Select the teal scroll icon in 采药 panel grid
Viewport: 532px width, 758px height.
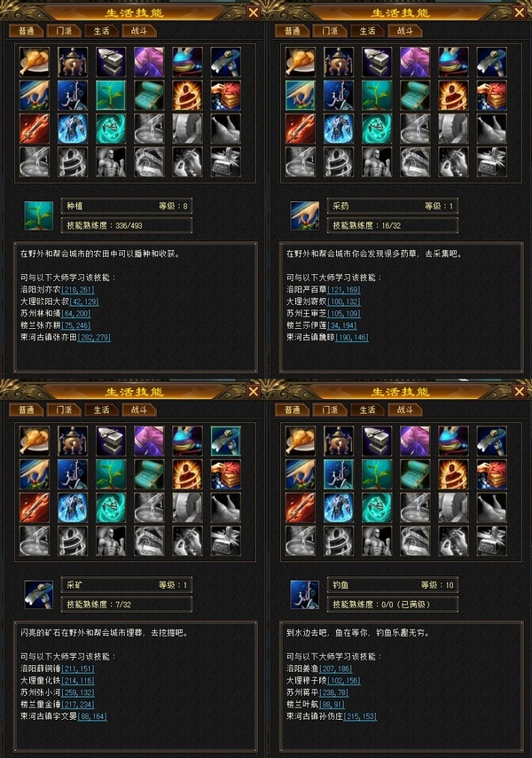(415, 96)
